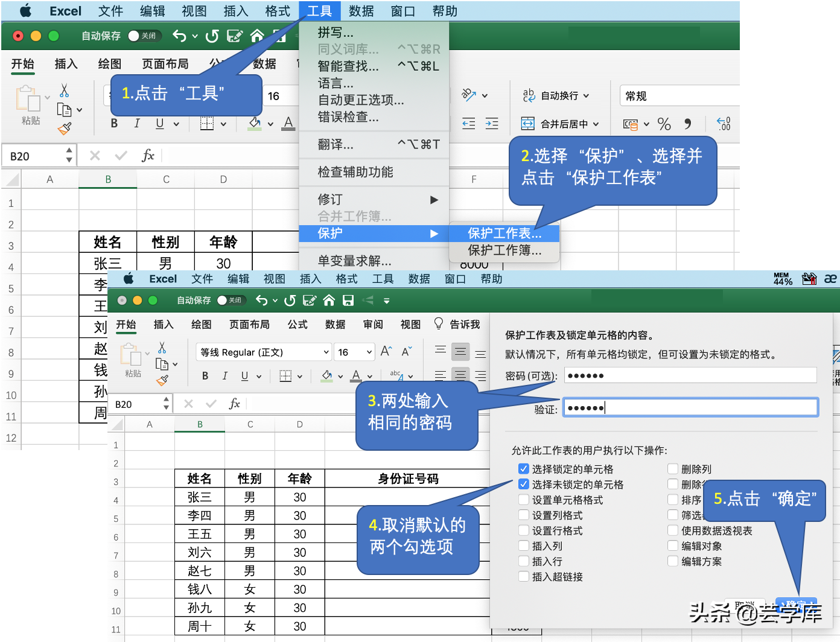Select 保护工作簿... from the submenu

coord(504,250)
